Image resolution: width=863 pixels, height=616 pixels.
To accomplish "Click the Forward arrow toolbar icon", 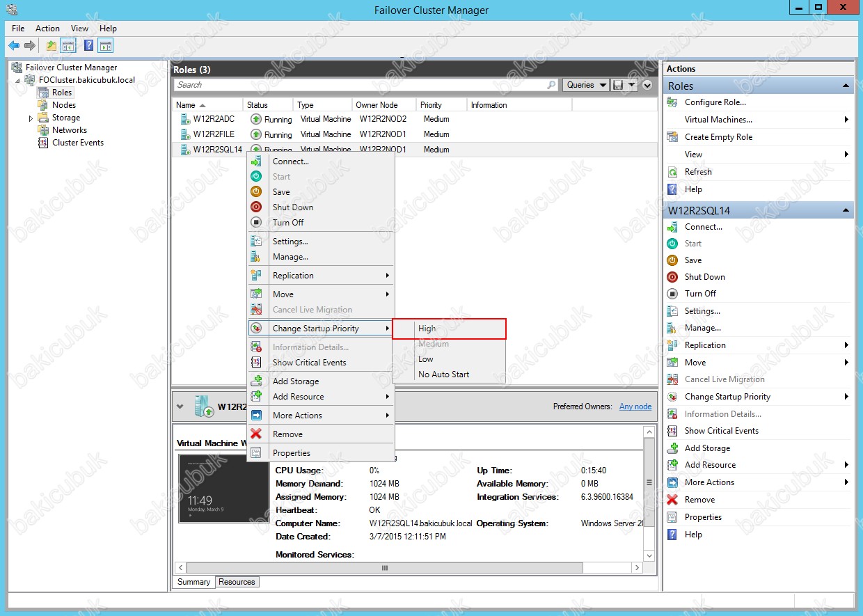I will 29,46.
